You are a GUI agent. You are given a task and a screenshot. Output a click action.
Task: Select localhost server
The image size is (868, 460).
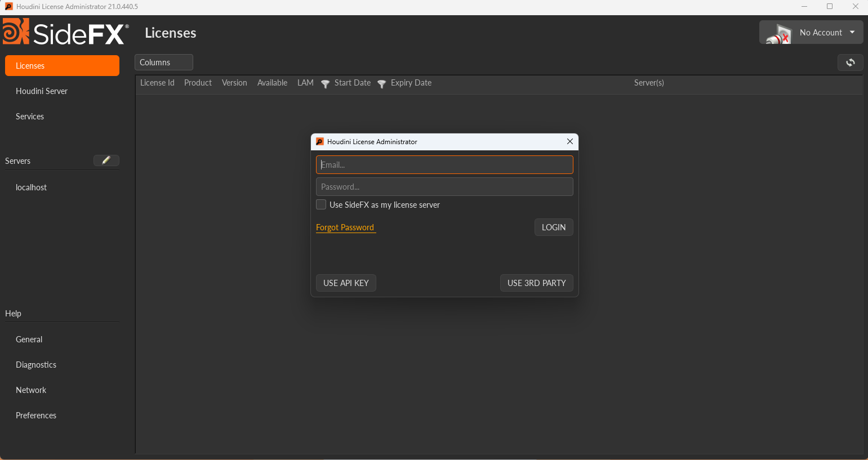[32, 187]
